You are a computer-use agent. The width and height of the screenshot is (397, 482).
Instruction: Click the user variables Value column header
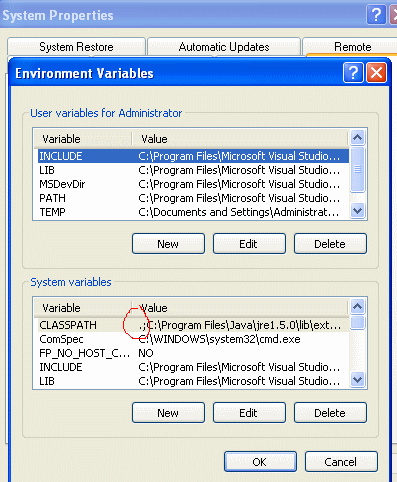tap(240, 139)
